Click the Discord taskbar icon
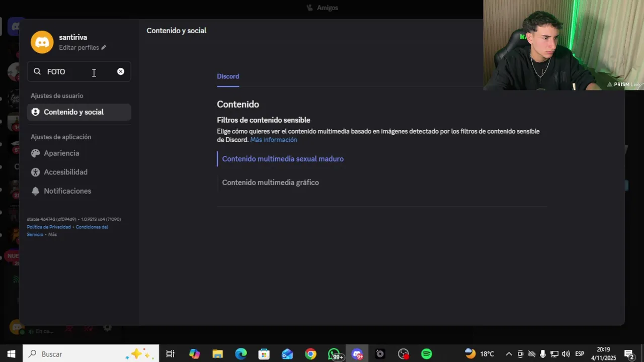Viewport: 644px width, 362px height. click(x=357, y=354)
